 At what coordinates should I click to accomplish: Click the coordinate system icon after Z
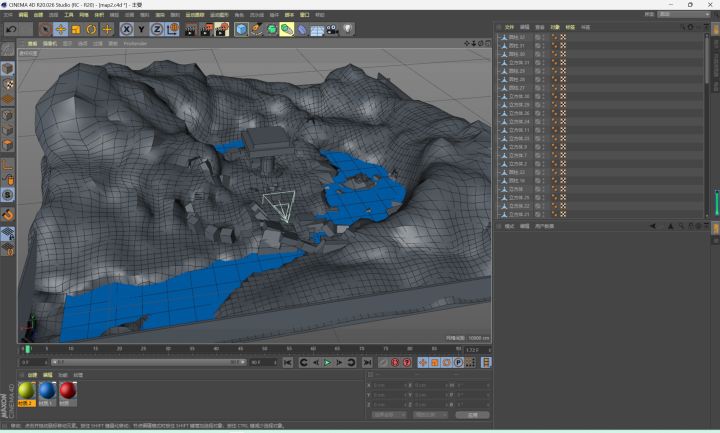(x=172, y=29)
